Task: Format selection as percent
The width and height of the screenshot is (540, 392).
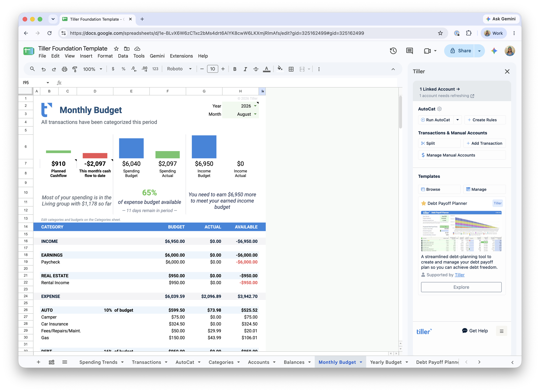Action: (x=123, y=69)
